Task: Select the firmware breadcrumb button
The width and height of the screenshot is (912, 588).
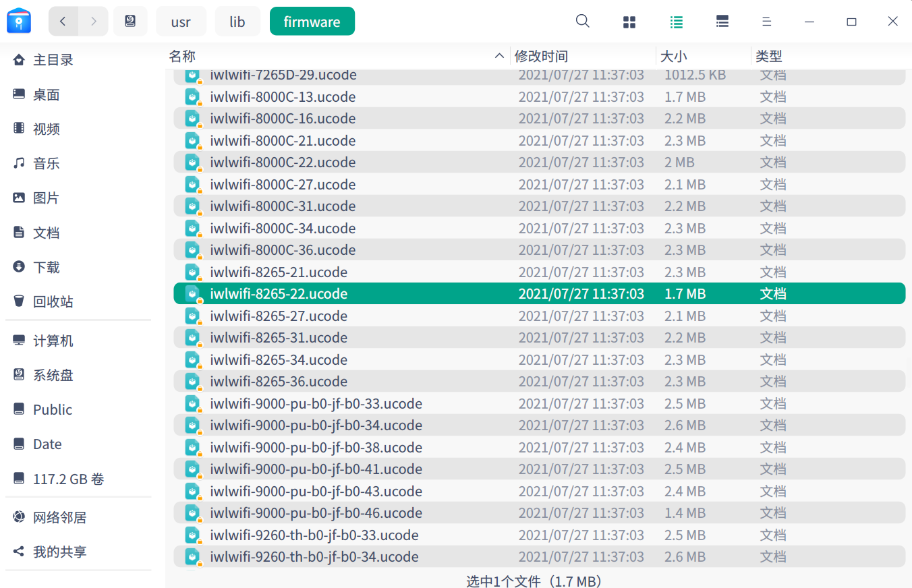Action: 312,22
